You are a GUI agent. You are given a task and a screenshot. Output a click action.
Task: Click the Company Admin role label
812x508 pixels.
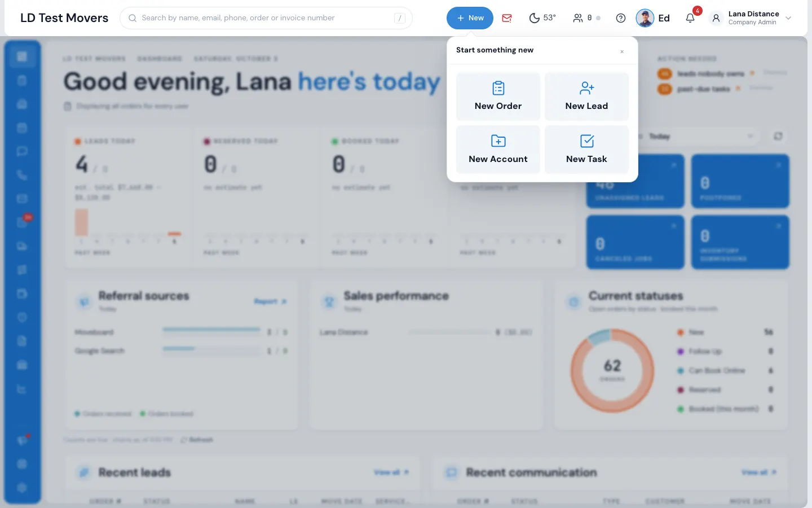click(x=752, y=23)
